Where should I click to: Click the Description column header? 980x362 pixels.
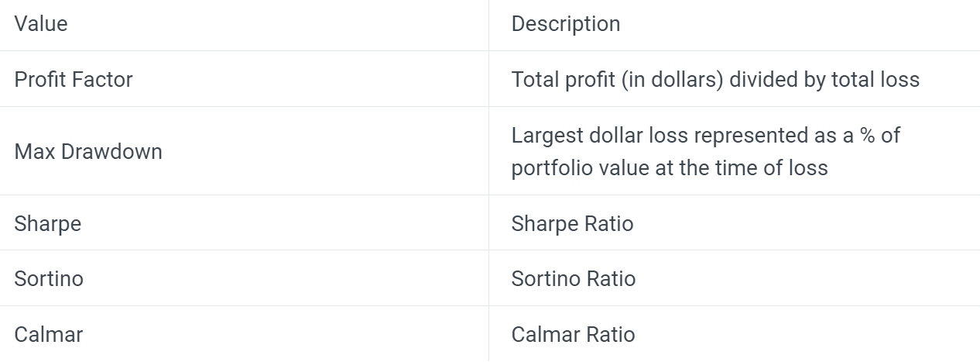coord(566,24)
